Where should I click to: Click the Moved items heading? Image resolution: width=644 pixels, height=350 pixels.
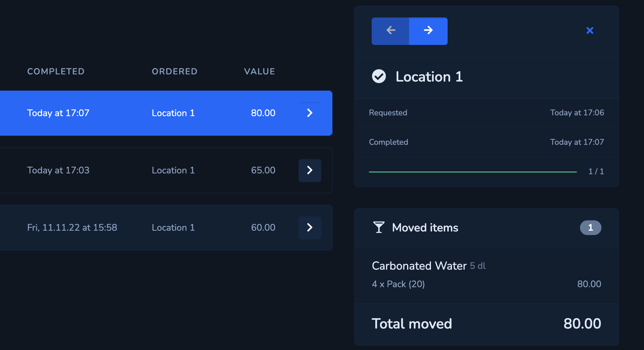point(425,227)
